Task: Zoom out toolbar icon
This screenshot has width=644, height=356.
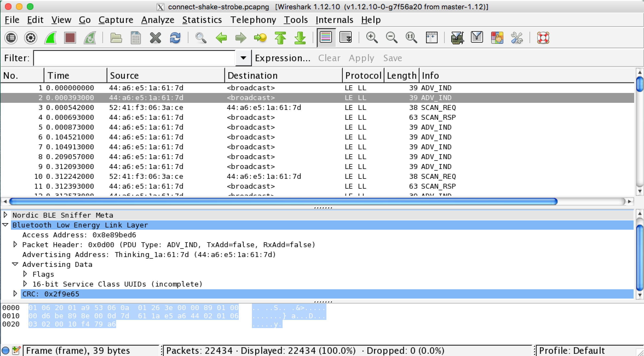Action: click(x=392, y=38)
